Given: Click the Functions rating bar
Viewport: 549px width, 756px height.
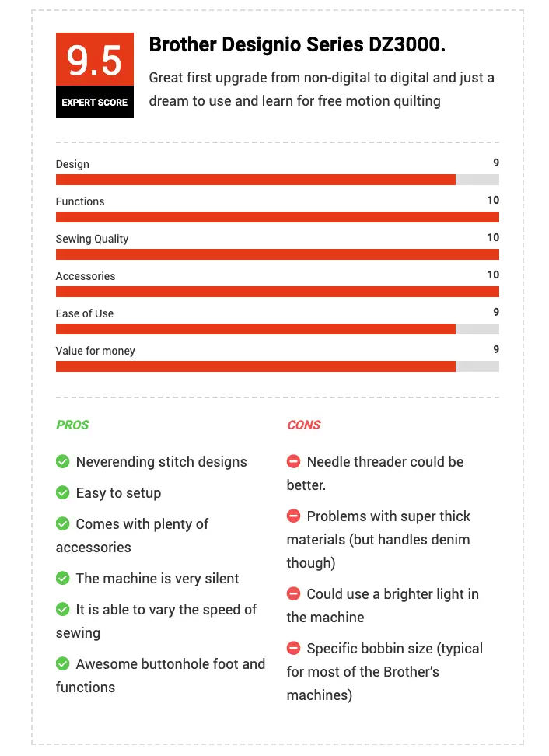Looking at the screenshot, I should pyautogui.click(x=277, y=217).
